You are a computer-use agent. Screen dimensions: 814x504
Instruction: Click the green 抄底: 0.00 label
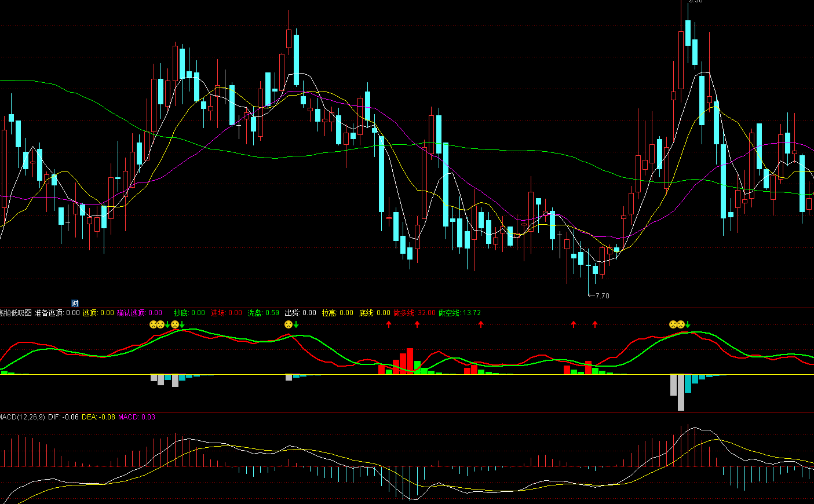pos(189,313)
